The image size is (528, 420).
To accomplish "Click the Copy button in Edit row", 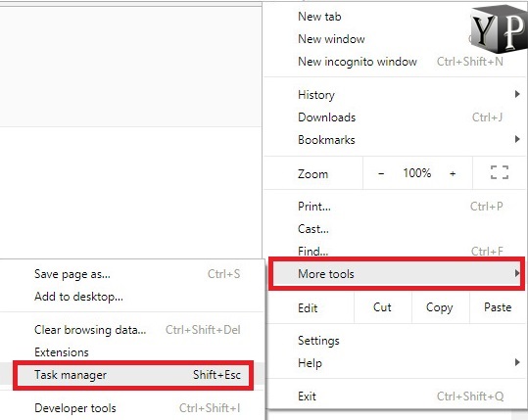I will tap(440, 307).
